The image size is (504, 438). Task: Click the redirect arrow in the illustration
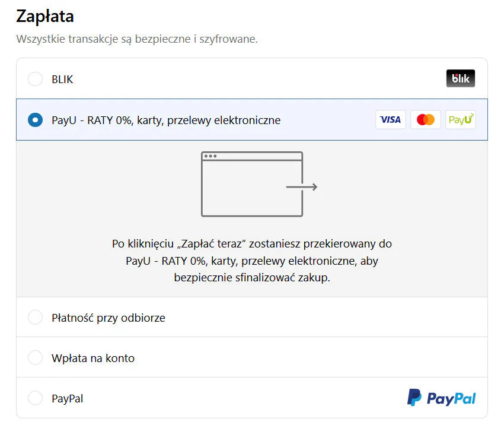coord(302,187)
